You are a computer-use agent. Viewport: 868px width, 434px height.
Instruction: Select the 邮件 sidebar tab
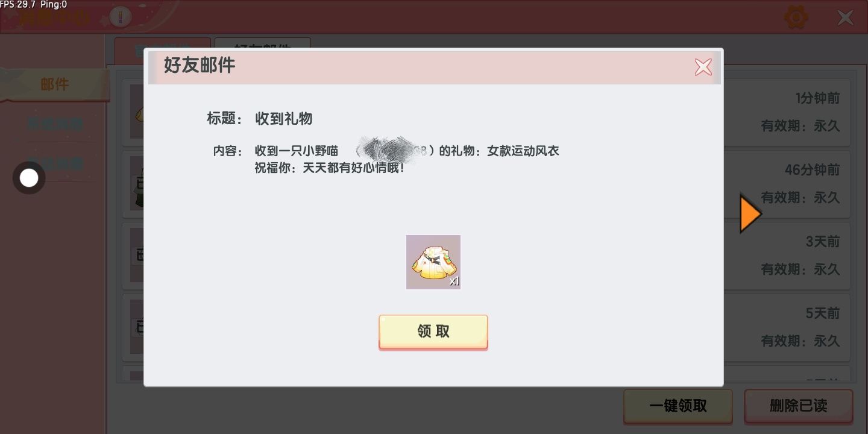(x=54, y=84)
